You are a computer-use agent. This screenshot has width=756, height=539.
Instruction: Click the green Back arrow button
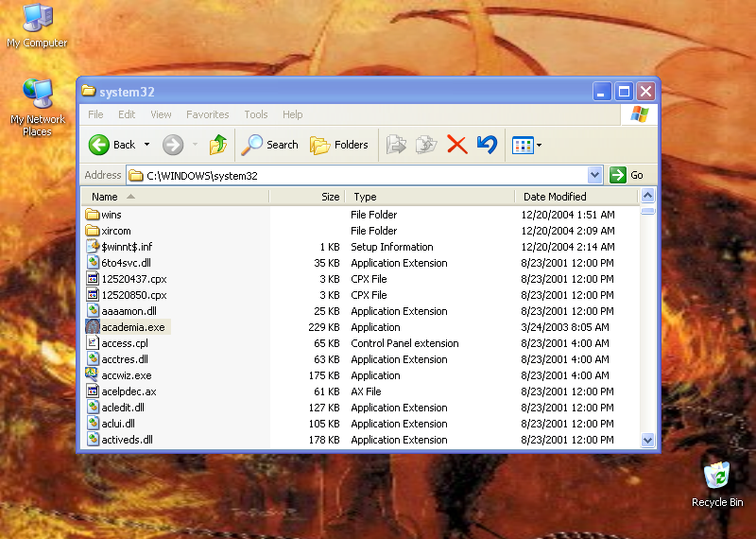[x=99, y=145]
